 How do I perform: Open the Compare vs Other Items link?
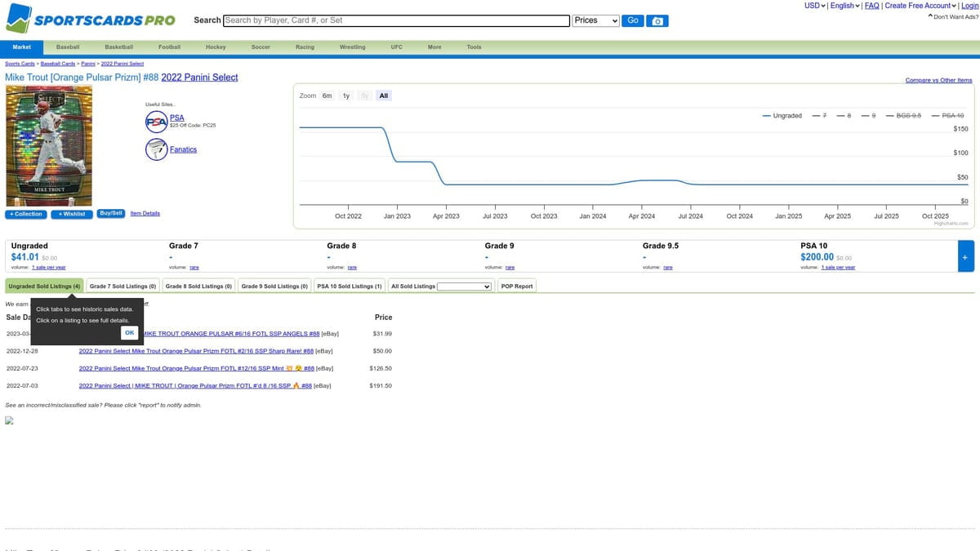(938, 80)
